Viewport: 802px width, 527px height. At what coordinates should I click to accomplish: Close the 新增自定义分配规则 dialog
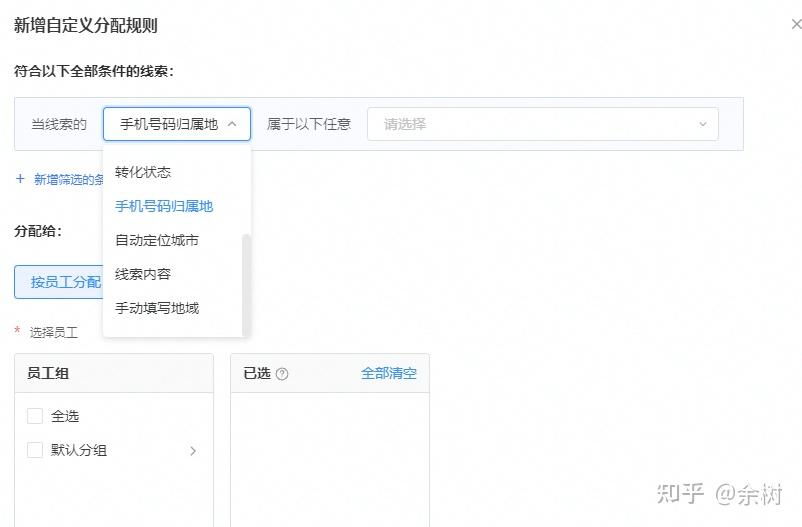click(x=796, y=24)
